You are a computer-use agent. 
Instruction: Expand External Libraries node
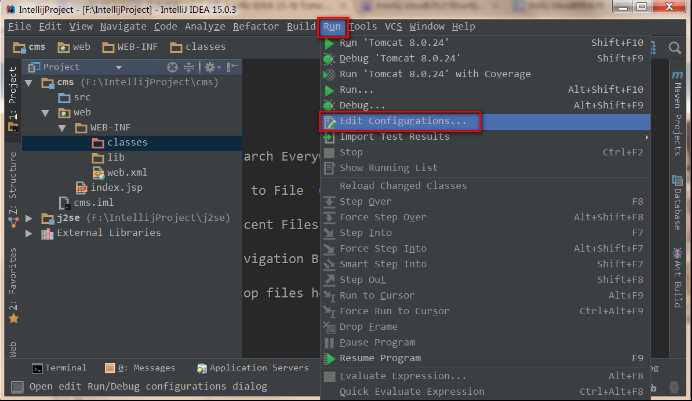click(x=29, y=233)
